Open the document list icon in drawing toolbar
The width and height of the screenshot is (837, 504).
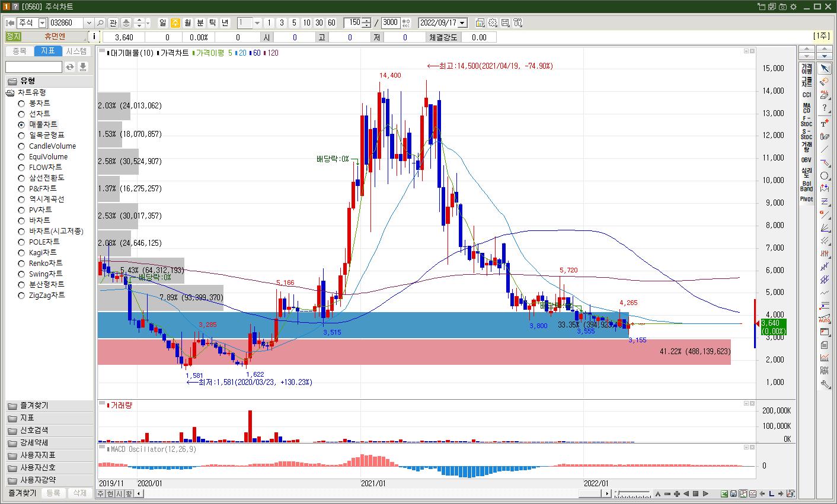coord(825,345)
